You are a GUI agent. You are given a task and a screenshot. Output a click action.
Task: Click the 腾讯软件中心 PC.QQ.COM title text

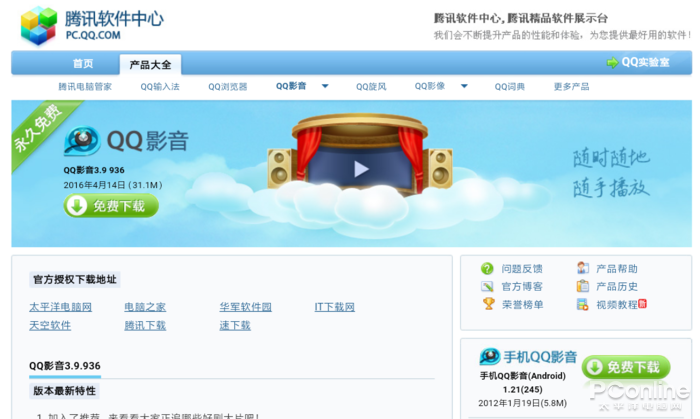click(114, 25)
